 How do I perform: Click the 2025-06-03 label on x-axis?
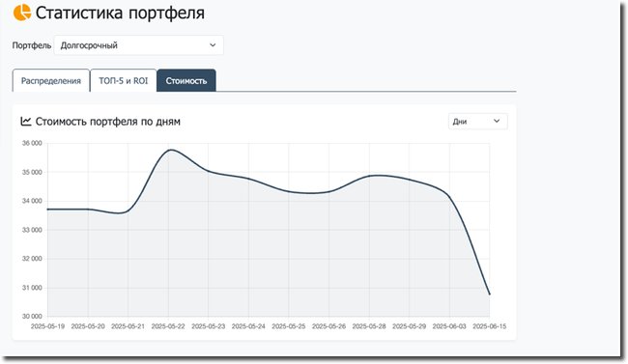449,326
